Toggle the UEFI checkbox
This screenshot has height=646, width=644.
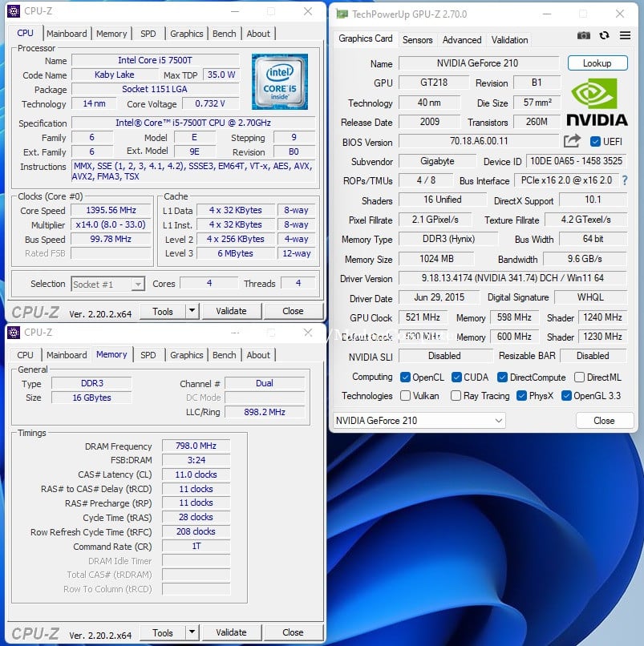(595, 142)
